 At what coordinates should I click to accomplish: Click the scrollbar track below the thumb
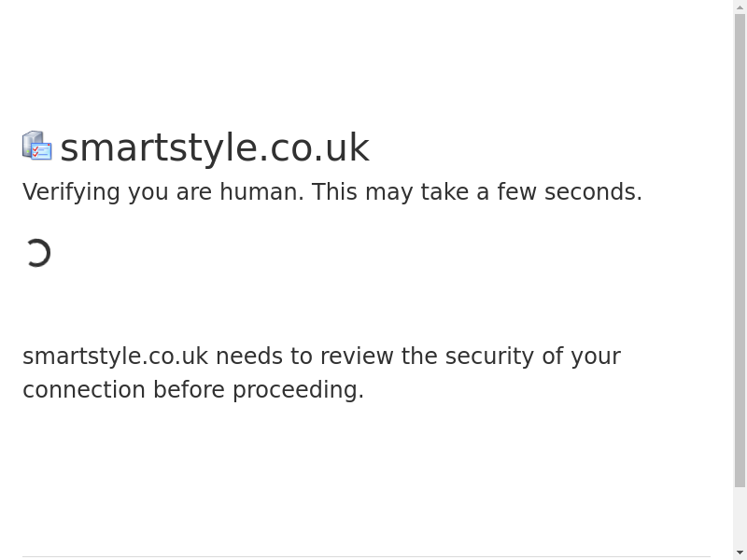(740, 516)
